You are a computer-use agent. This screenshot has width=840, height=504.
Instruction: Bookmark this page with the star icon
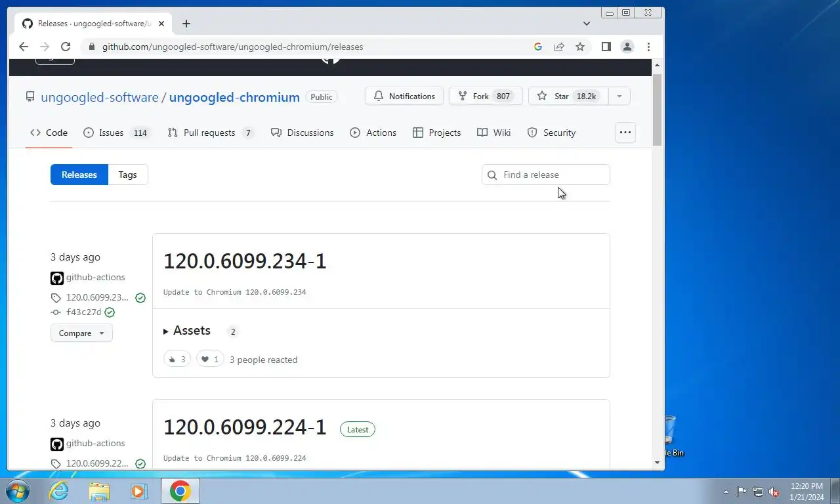click(580, 47)
